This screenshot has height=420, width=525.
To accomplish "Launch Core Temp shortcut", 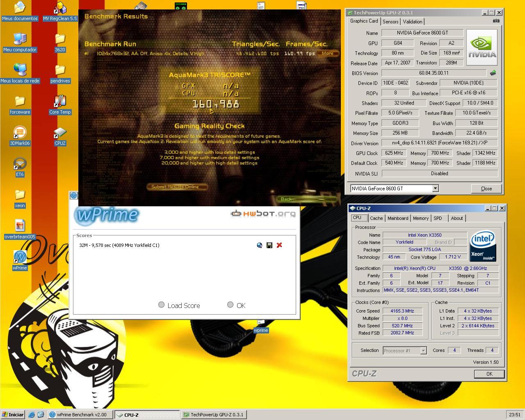I will (x=60, y=105).
